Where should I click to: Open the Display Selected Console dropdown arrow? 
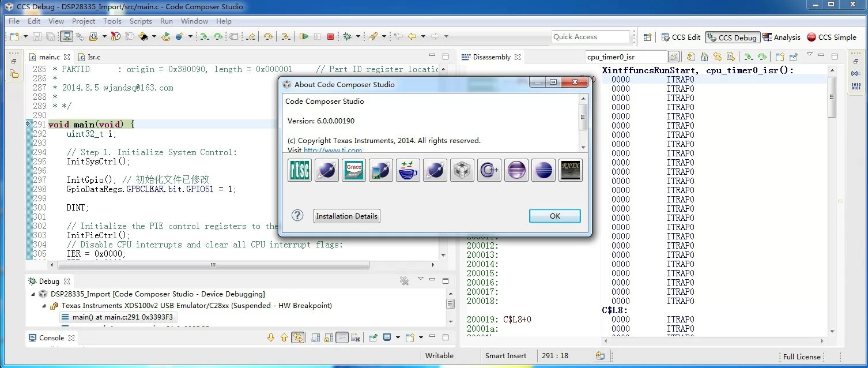[397, 337]
